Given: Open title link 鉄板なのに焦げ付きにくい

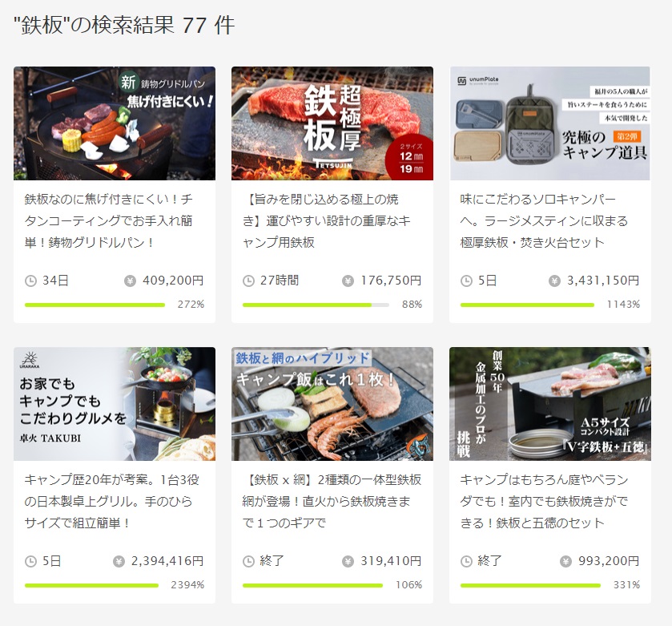Looking at the screenshot, I should (109, 220).
